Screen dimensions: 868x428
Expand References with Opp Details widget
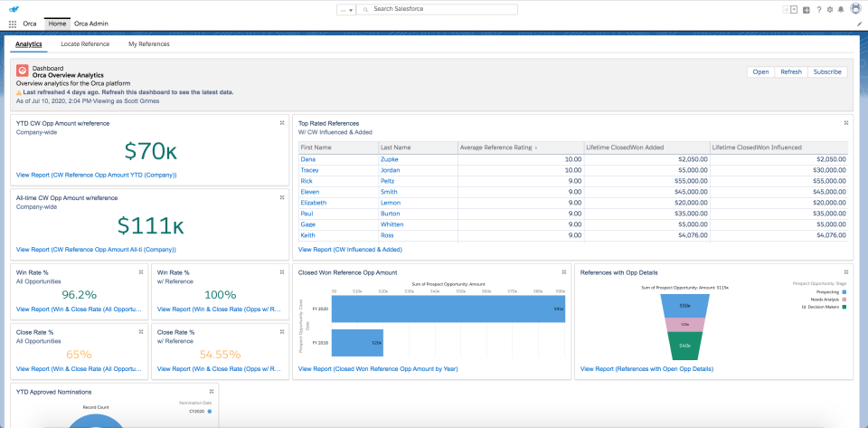tap(846, 271)
